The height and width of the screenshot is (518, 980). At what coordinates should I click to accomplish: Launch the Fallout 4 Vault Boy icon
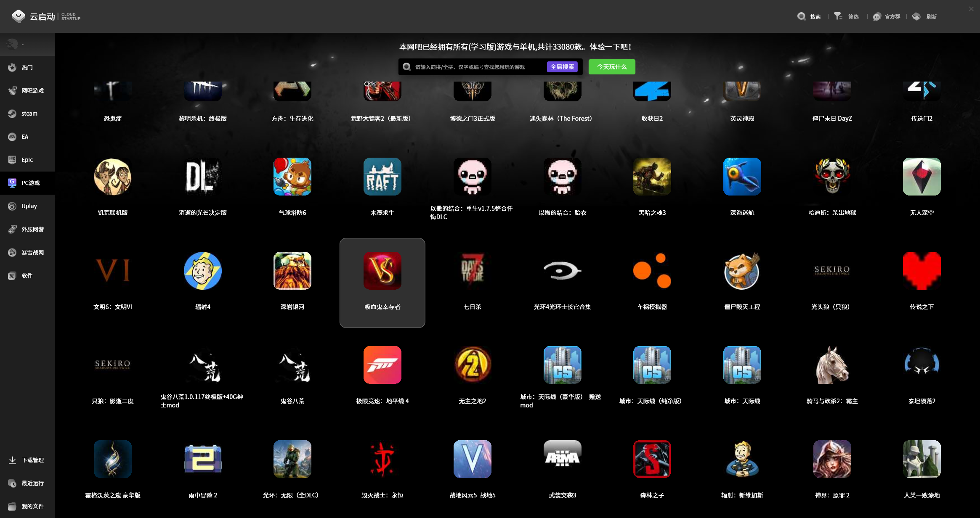click(x=202, y=271)
